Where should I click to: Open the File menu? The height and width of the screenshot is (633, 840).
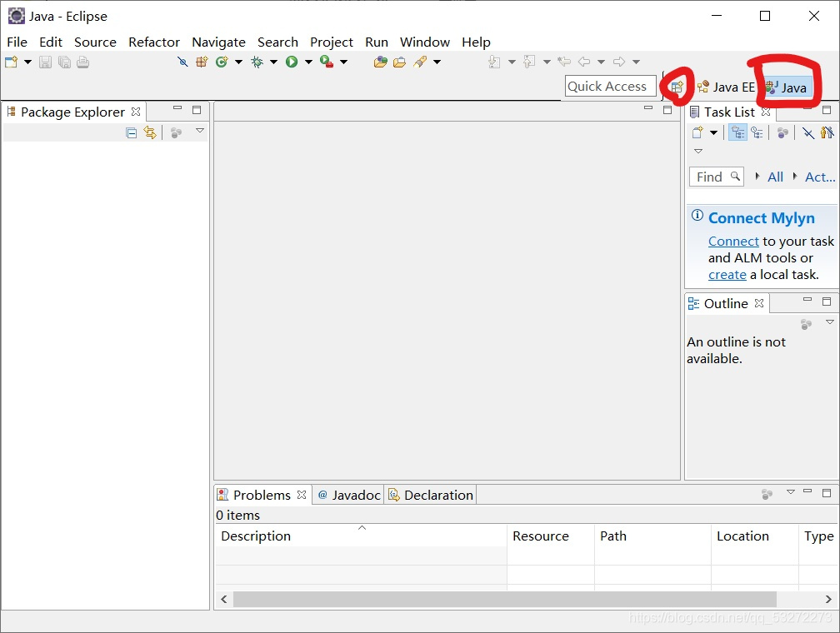point(17,42)
